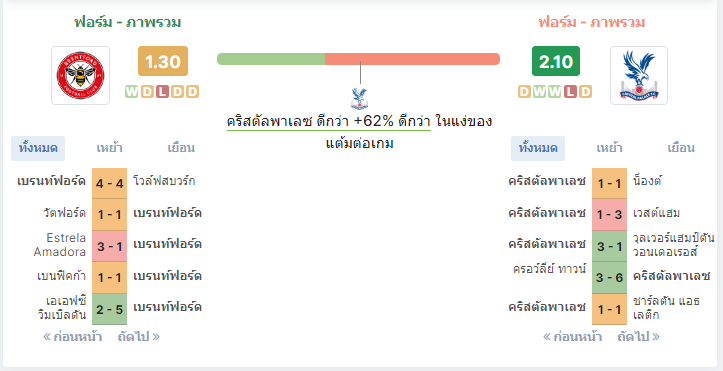Click the Crystal Palace club crest logo
Viewport: 723px width, 371px height.
[639, 75]
